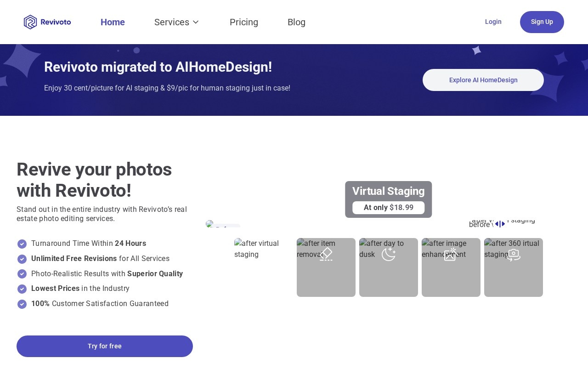Click the Revivoto logo icon
This screenshot has width=588, height=392.
point(30,22)
